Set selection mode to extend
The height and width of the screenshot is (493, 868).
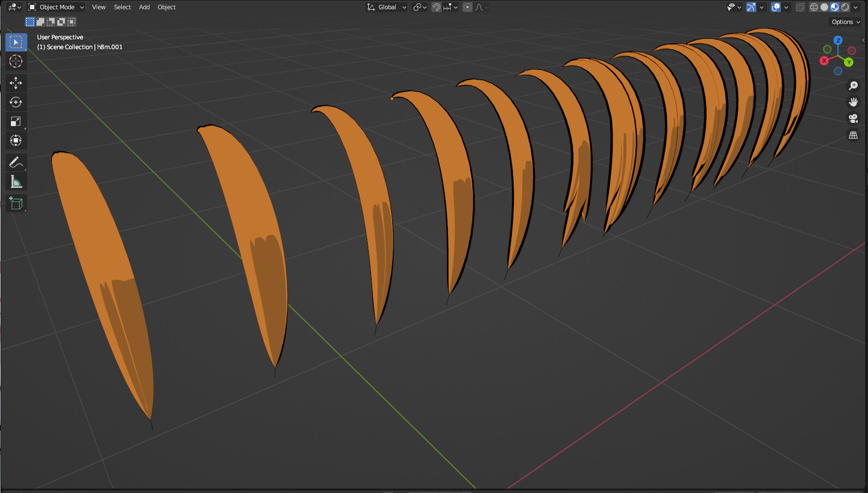coord(40,22)
